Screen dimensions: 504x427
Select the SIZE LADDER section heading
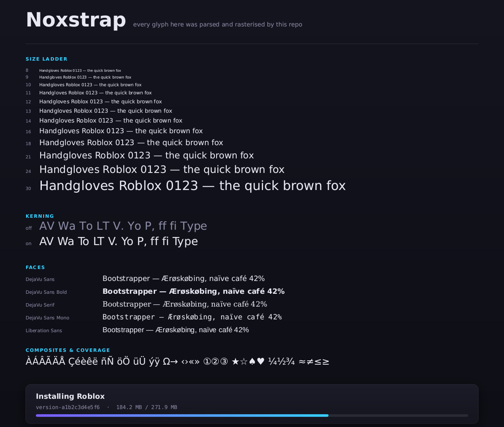(47, 59)
